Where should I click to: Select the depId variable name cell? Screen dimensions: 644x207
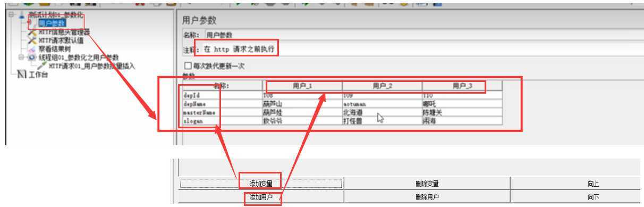point(222,95)
